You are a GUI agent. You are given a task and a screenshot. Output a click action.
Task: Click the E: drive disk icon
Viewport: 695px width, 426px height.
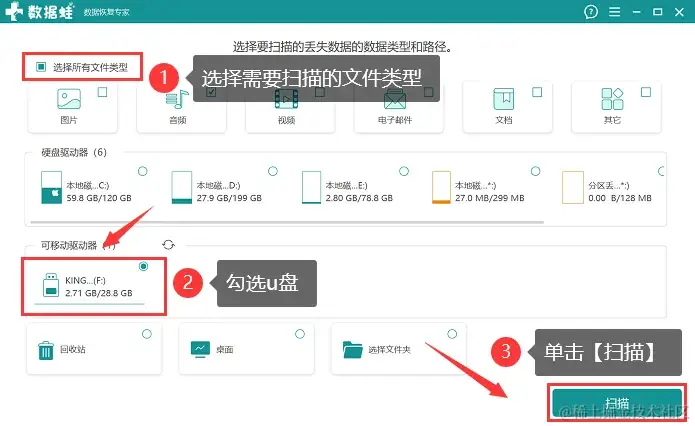point(311,188)
